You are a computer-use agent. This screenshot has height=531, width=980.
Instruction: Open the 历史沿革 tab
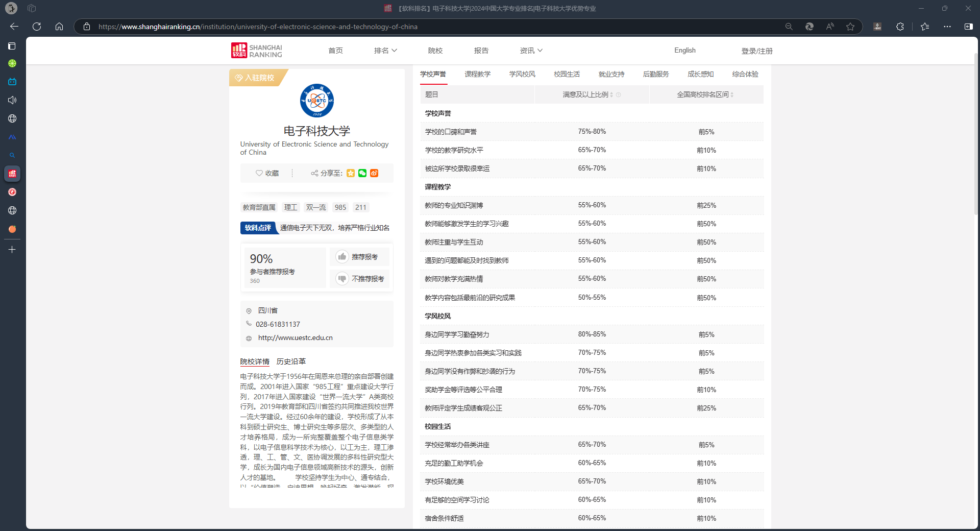point(291,361)
